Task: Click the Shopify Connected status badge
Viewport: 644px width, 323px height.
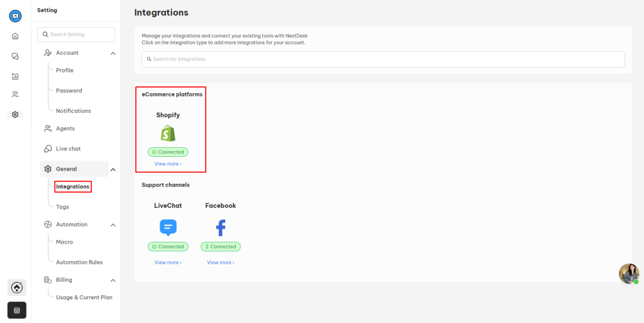Action: [x=168, y=152]
